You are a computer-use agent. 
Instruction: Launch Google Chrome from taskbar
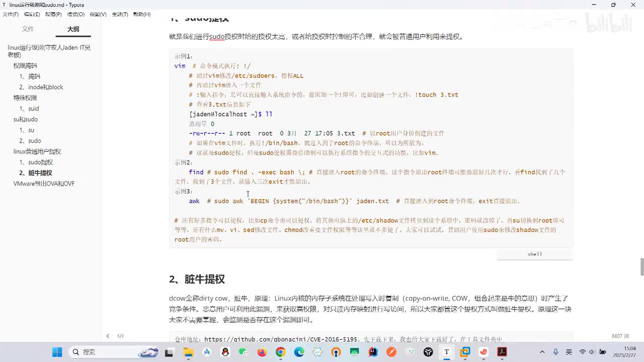(281, 352)
